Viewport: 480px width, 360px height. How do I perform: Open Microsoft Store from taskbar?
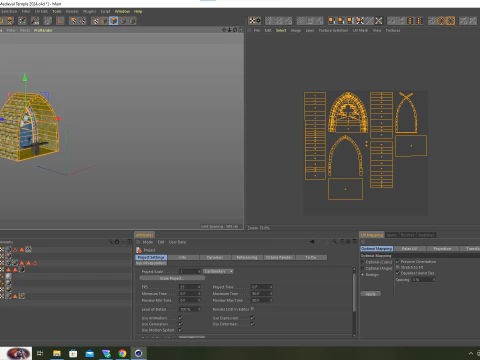[x=73, y=353]
